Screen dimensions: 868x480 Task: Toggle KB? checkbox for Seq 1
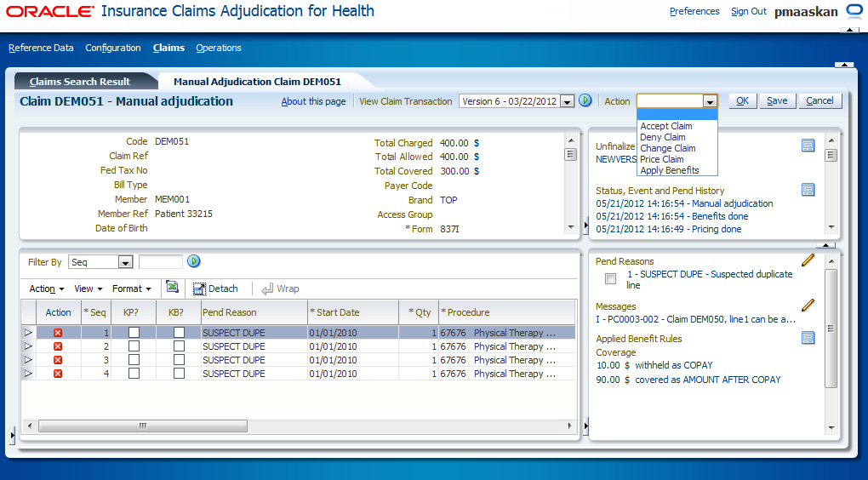pos(179,332)
